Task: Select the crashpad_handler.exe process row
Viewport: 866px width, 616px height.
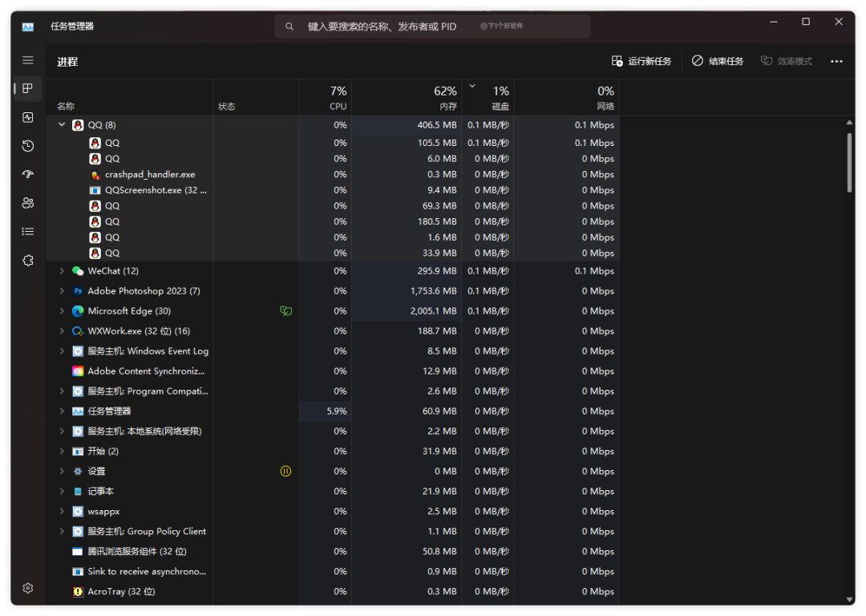Action: 150,174
